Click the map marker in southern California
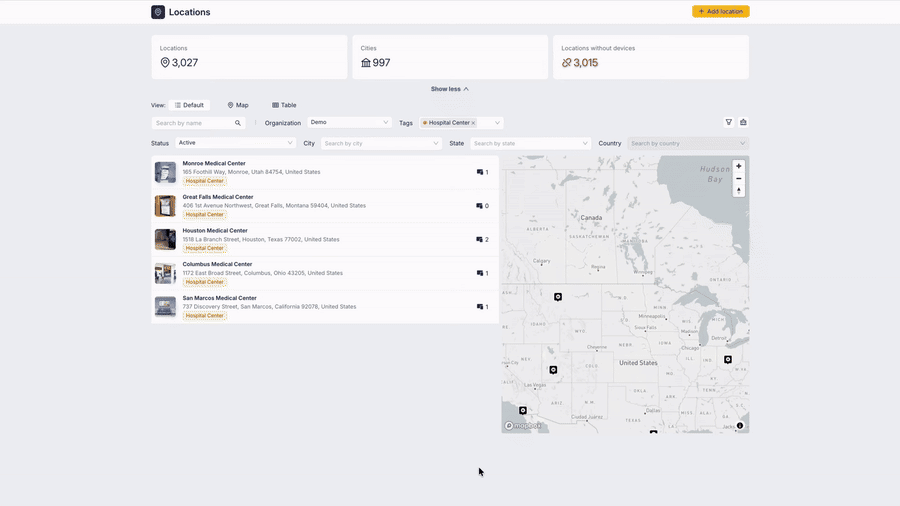 [523, 411]
